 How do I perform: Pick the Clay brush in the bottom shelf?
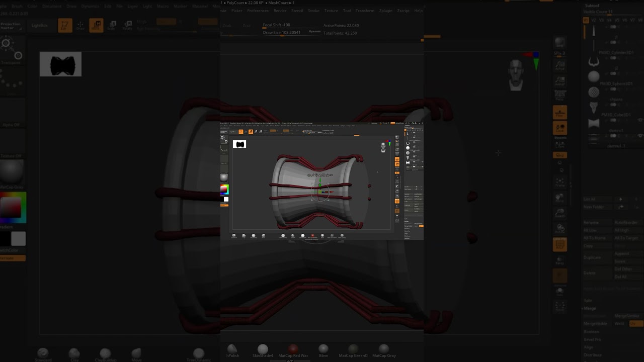click(x=74, y=354)
